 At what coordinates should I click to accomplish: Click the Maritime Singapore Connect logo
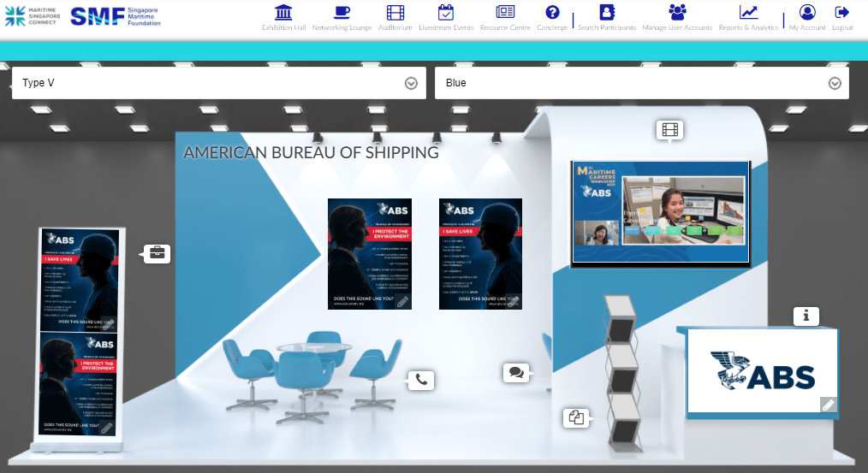click(x=33, y=16)
